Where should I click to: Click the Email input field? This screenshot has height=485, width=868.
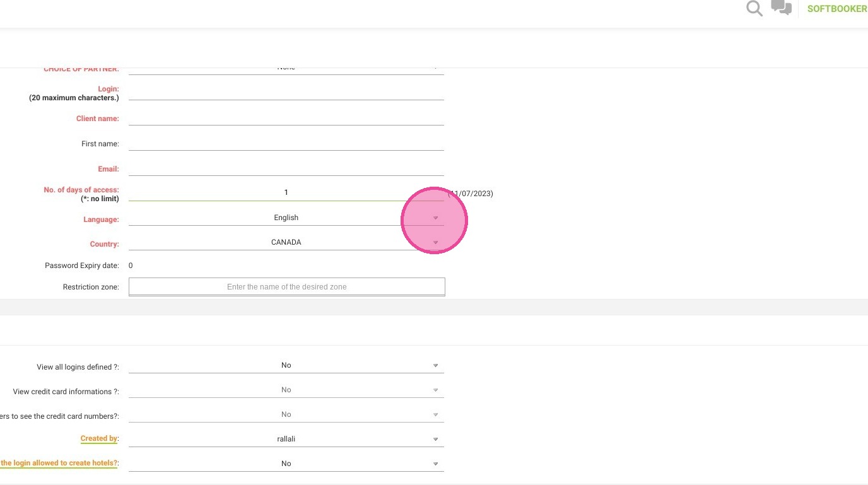click(286, 168)
